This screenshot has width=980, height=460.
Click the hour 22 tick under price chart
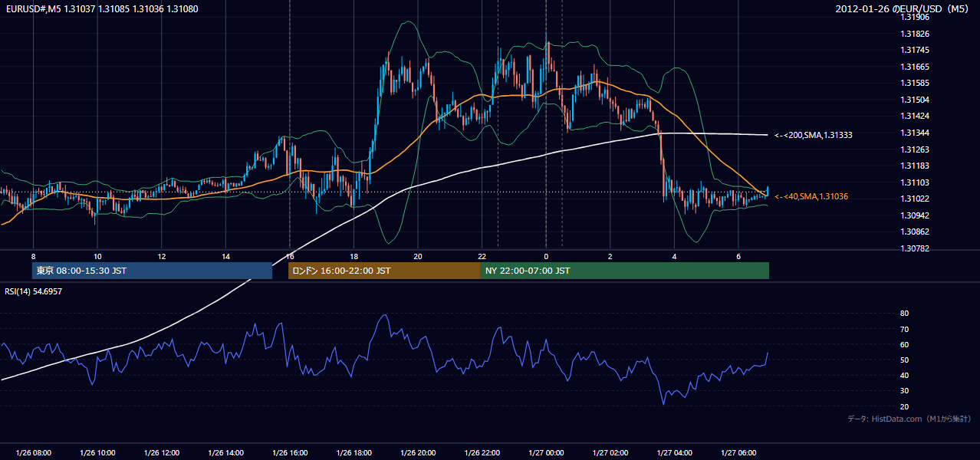482,256
